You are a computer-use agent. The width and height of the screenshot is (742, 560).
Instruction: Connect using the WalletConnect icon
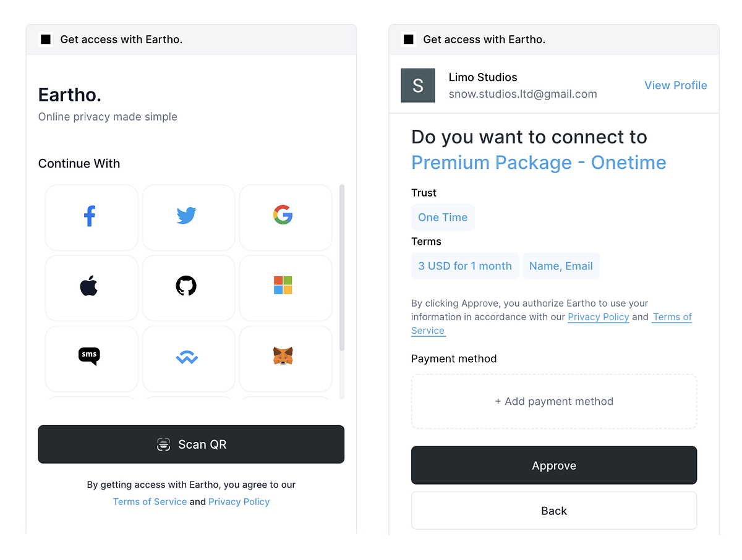188,357
